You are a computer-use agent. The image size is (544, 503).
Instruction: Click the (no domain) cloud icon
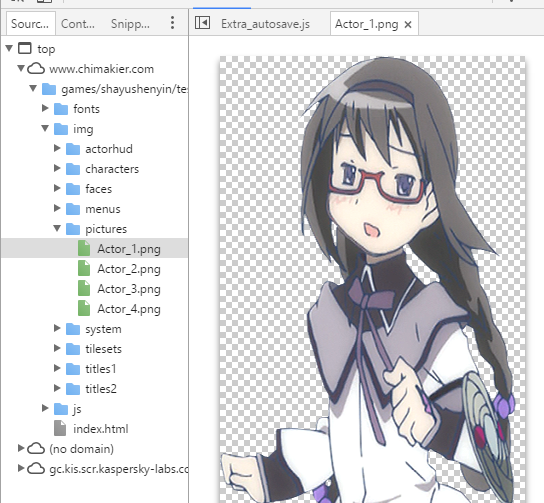36,449
